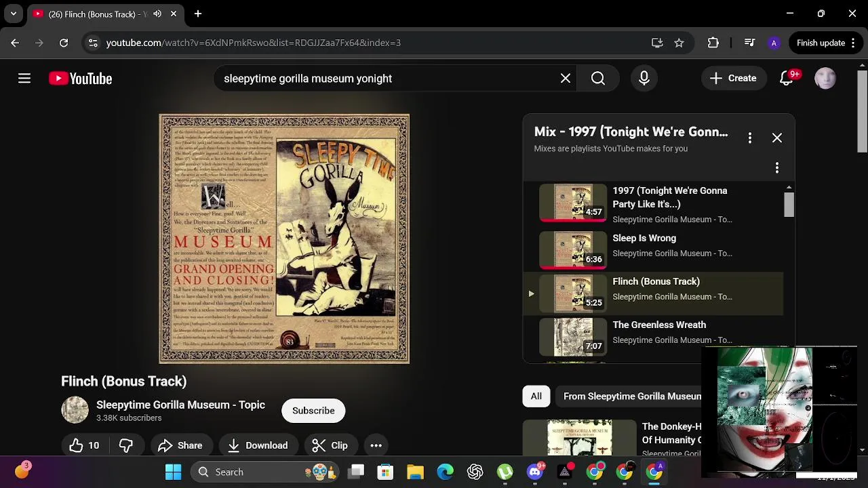Launch Microsoft Edge from the taskbar

445,472
